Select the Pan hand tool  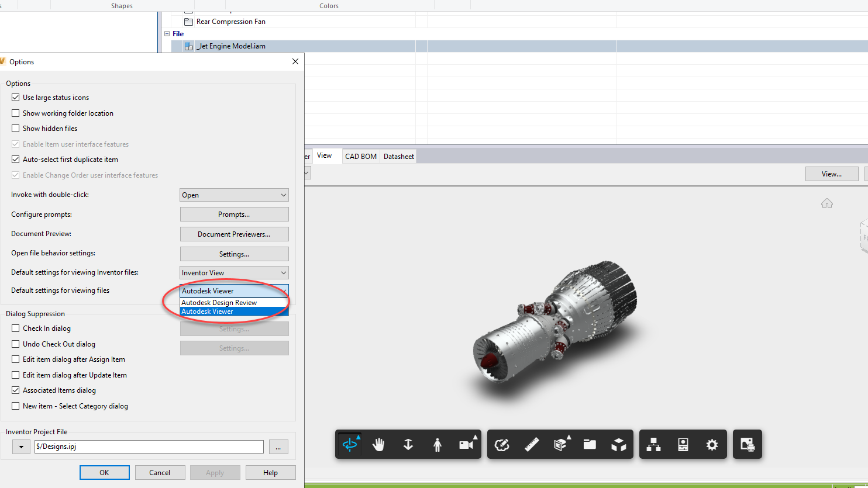click(379, 445)
